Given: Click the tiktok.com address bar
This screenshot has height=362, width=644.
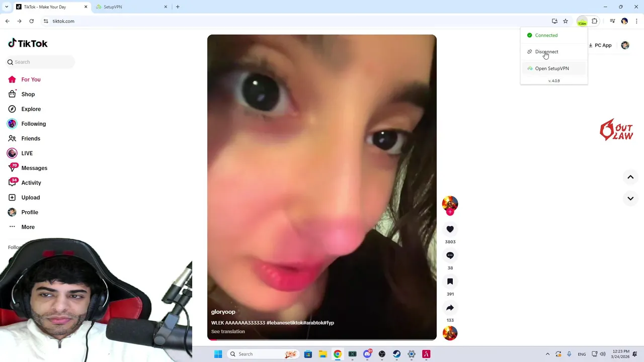Looking at the screenshot, I should click(x=297, y=21).
